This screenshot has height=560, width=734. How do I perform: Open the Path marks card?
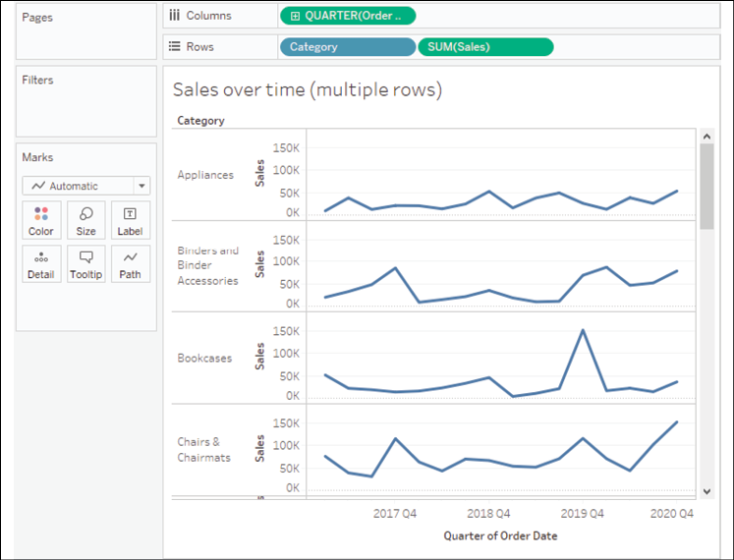(x=130, y=263)
